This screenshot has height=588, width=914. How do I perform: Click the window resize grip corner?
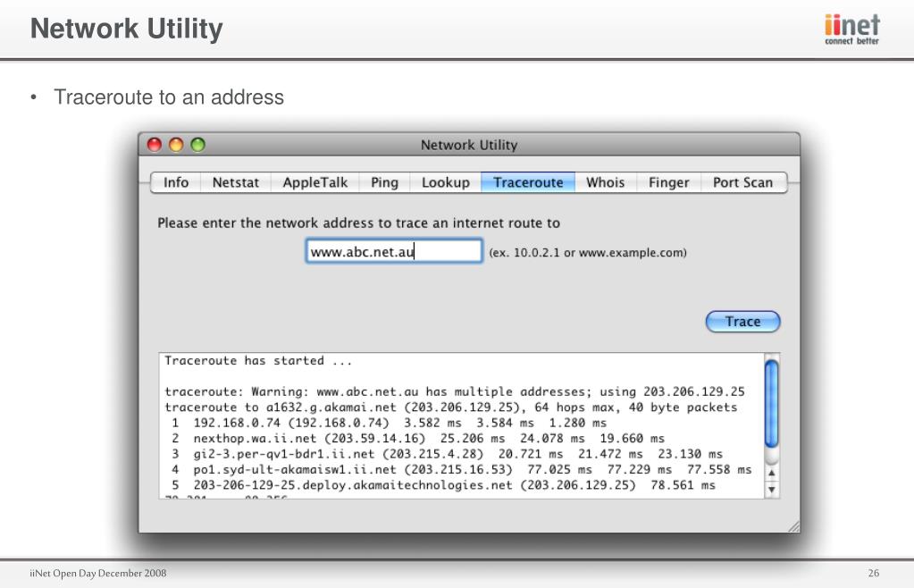pyautogui.click(x=794, y=527)
